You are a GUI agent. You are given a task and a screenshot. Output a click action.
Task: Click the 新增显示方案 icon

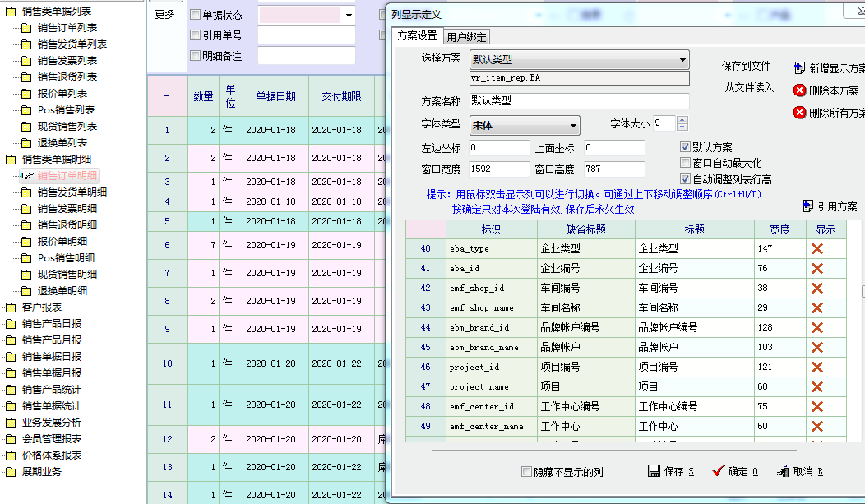click(800, 68)
